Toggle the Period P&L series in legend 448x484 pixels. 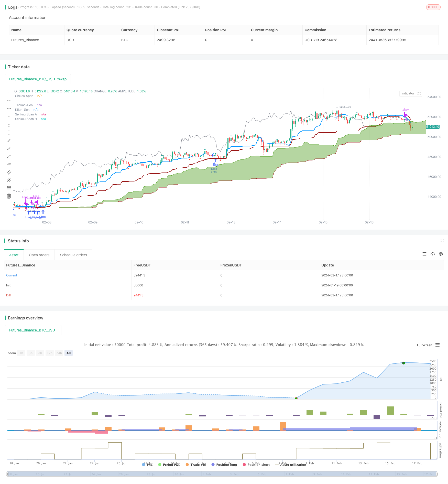pyautogui.click(x=169, y=465)
